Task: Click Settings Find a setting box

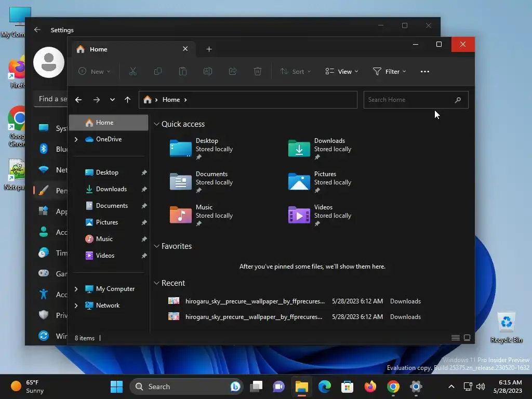Action: coord(51,99)
